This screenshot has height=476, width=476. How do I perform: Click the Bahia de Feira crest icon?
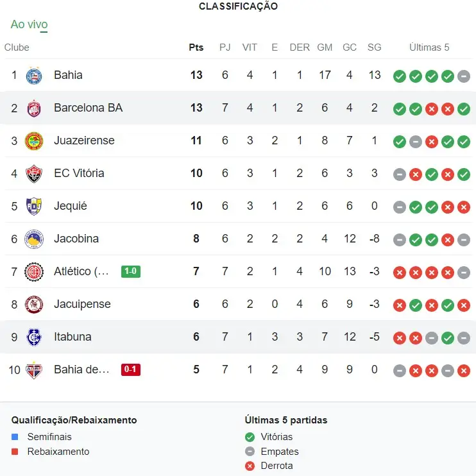pos(33,370)
